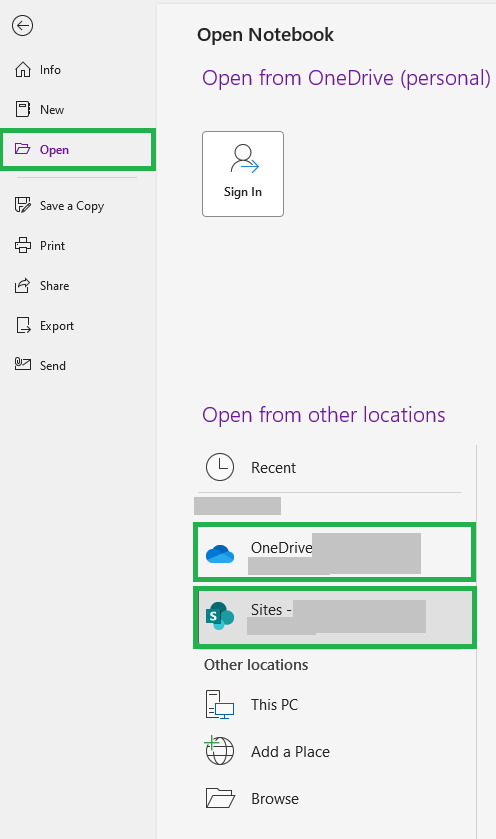
Task: Click the This PC computer icon
Action: point(220,704)
